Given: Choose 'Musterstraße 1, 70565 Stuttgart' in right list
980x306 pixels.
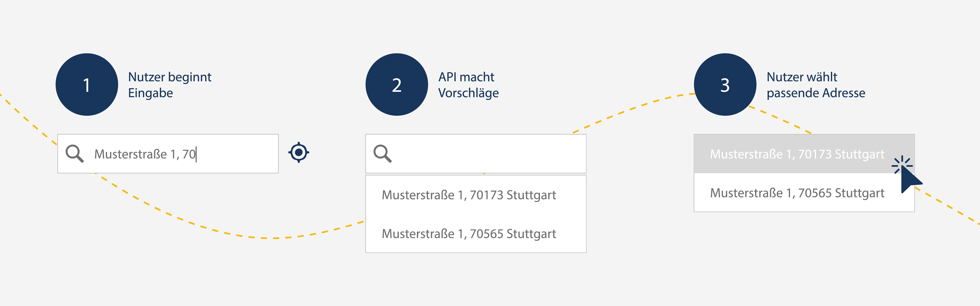Looking at the screenshot, I should click(x=804, y=193).
